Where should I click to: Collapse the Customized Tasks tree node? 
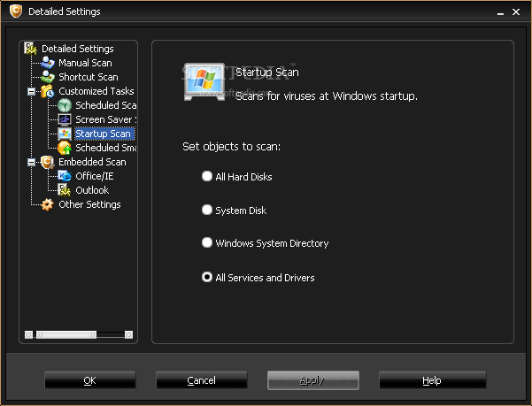(x=31, y=91)
